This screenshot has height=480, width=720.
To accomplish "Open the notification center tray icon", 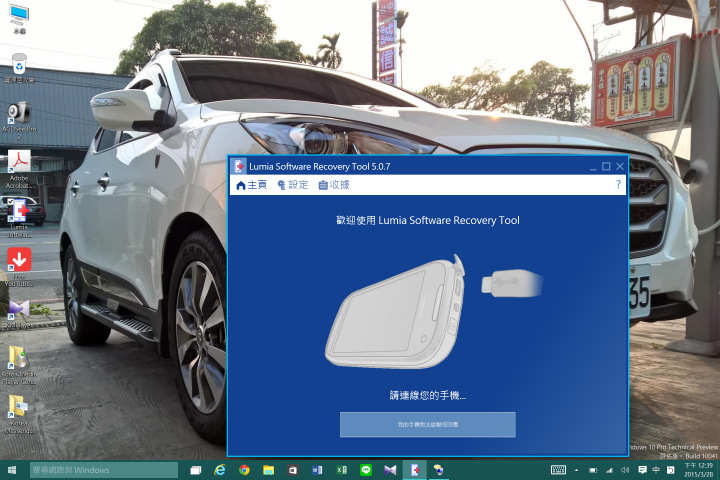I will pyautogui.click(x=642, y=470).
